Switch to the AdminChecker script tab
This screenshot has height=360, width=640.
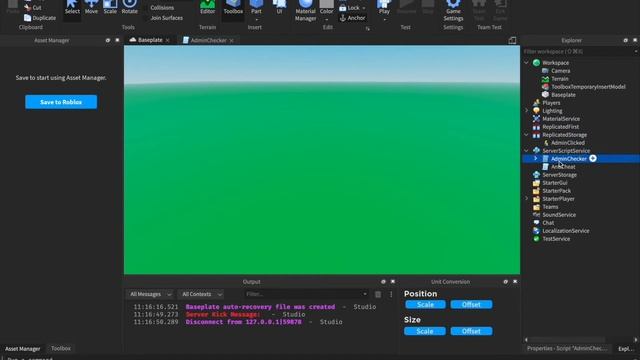(x=208, y=40)
